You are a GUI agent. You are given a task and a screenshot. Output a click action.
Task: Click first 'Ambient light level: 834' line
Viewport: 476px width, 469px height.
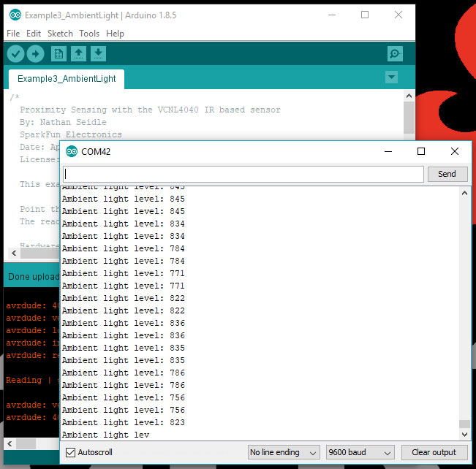(124, 224)
